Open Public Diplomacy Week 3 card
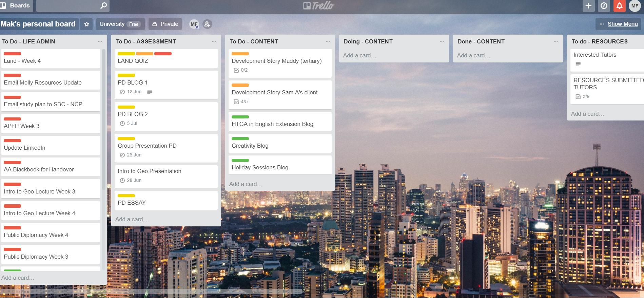The image size is (644, 298). click(x=51, y=254)
